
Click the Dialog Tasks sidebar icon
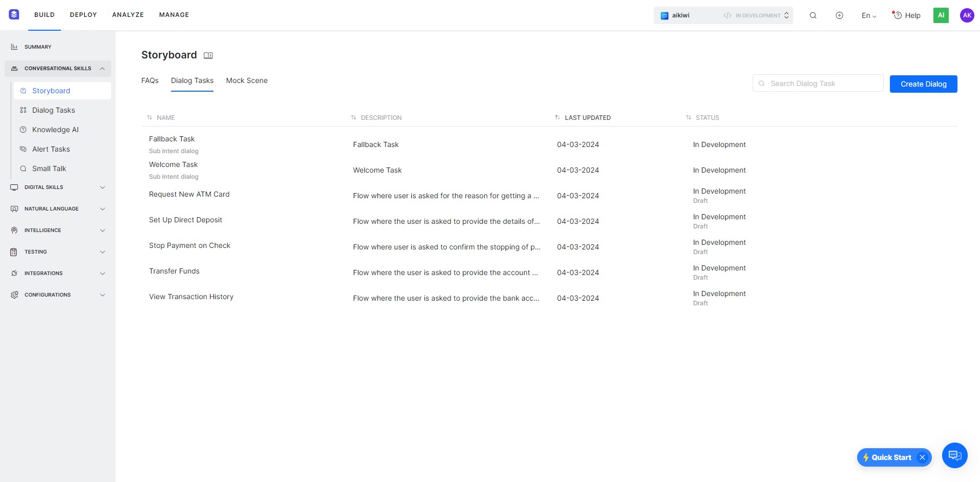23,110
